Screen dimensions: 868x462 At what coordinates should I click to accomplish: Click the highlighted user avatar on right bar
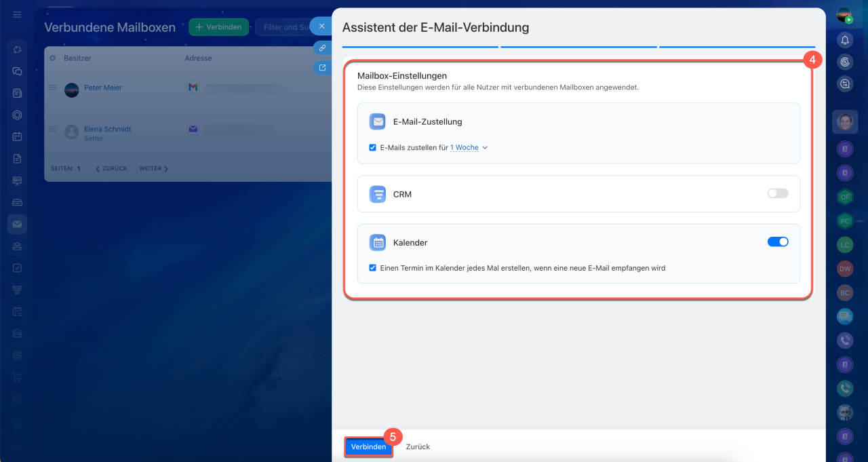tap(845, 123)
